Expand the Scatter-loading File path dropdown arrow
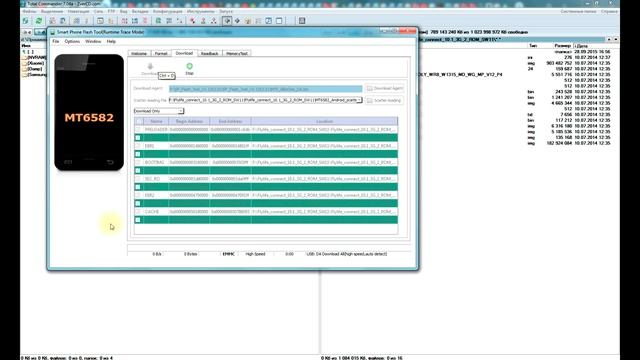The image size is (640, 360). pos(359,100)
